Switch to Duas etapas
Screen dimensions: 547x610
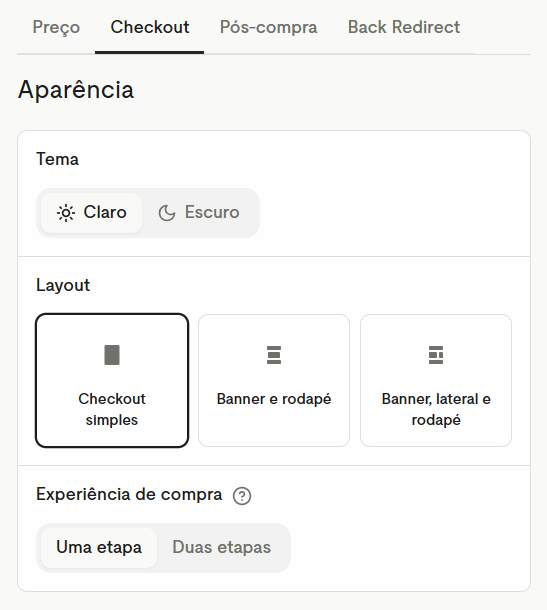click(x=221, y=548)
